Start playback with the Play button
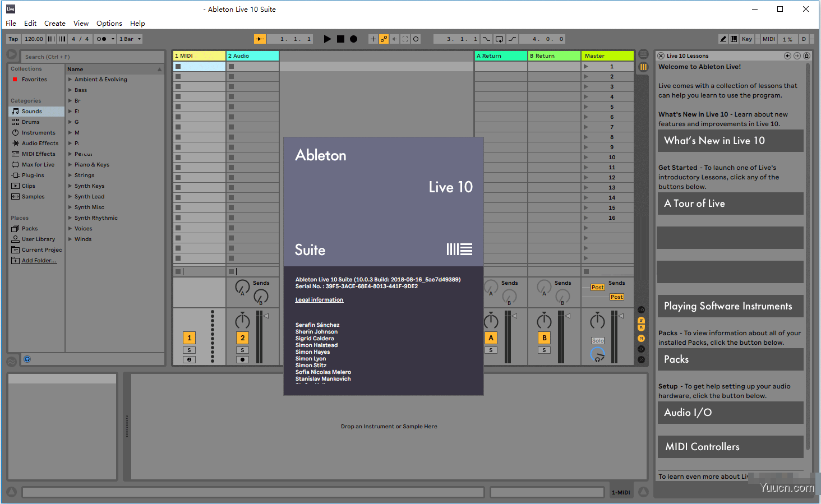 tap(328, 39)
